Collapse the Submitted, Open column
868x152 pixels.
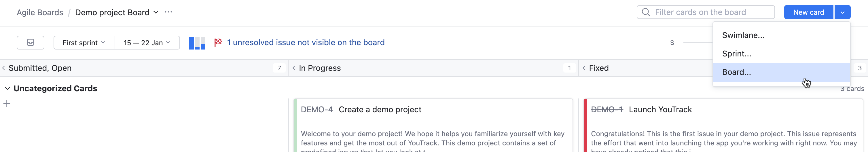4,68
